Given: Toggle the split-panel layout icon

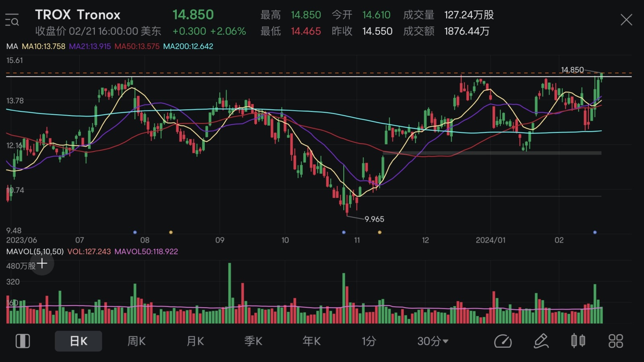Looking at the screenshot, I should [23, 341].
